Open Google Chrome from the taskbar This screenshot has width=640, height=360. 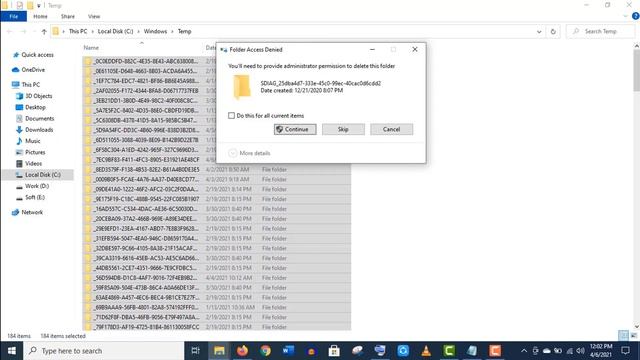[265, 351]
